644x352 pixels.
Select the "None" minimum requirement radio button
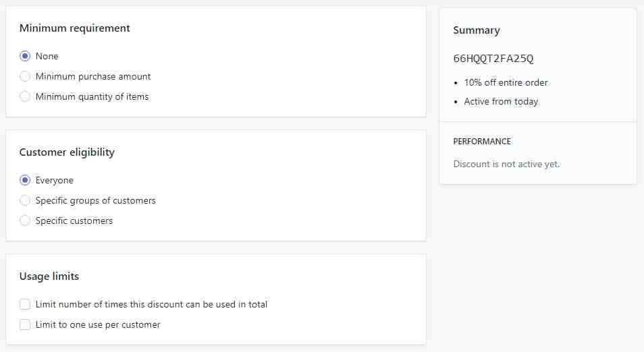(x=25, y=57)
